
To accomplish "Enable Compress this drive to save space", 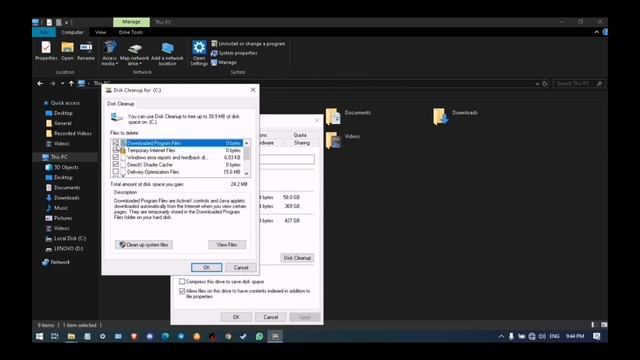I will click(x=182, y=282).
